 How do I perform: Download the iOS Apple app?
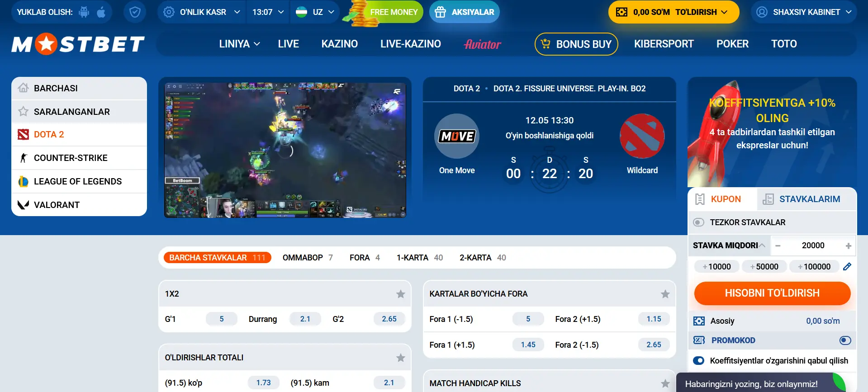click(101, 12)
